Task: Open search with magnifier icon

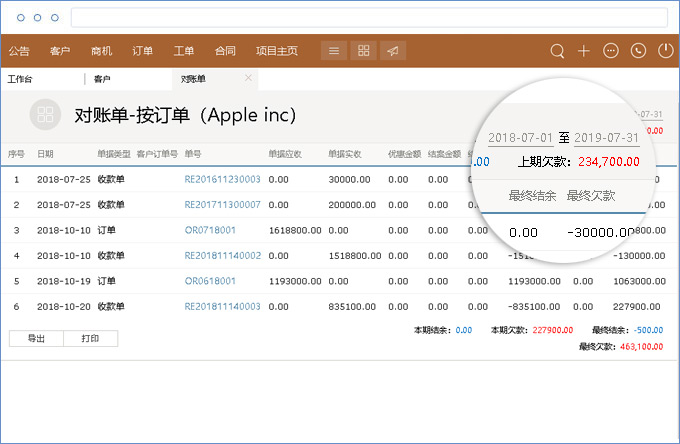Action: click(557, 51)
